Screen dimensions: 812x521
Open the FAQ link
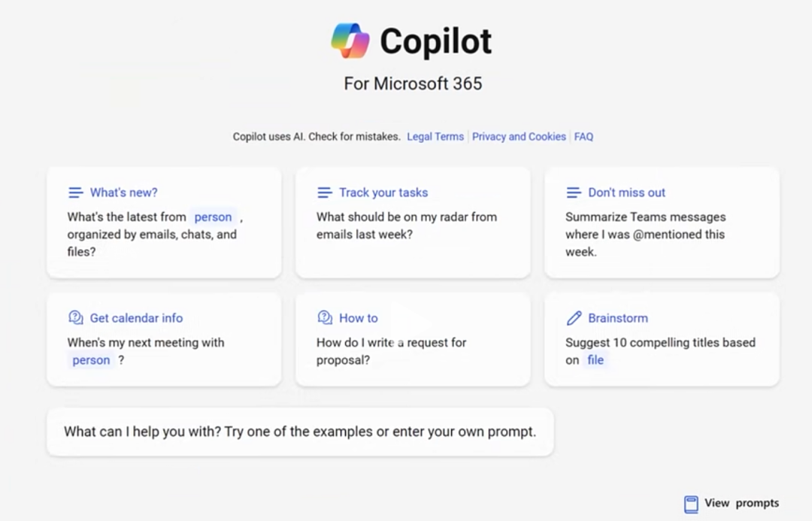(583, 137)
